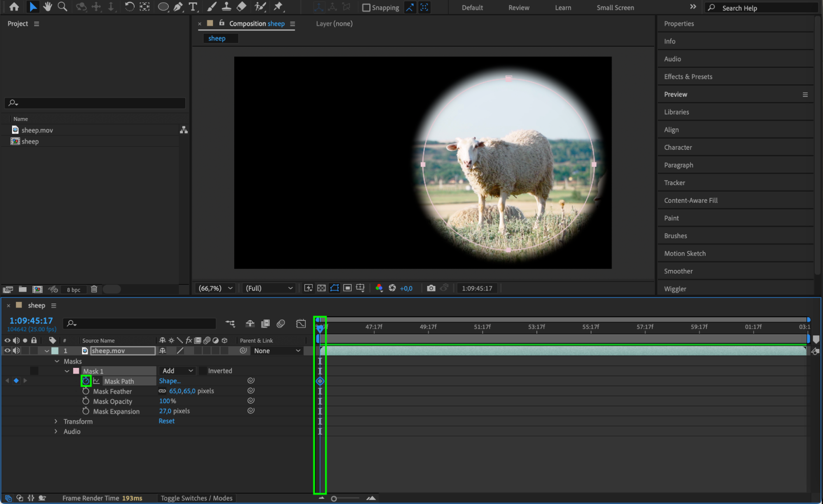Enable the Snapping checkbox
This screenshot has height=504, width=823.
(x=366, y=7)
